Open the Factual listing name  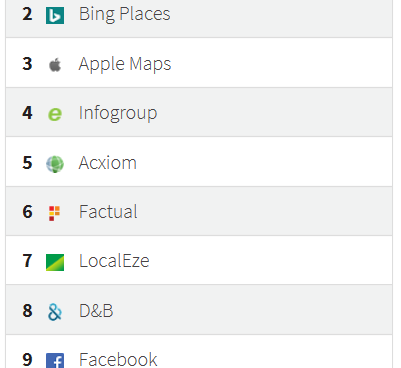coord(108,212)
